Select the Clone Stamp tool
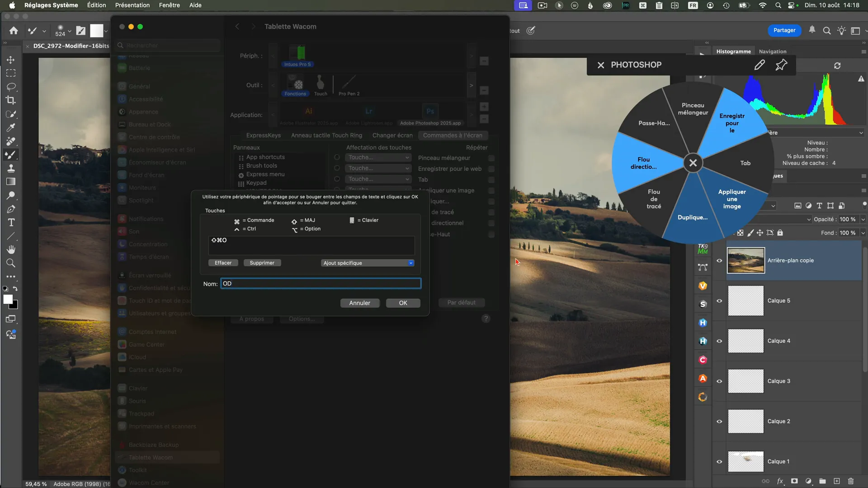The image size is (868, 488). (x=11, y=168)
